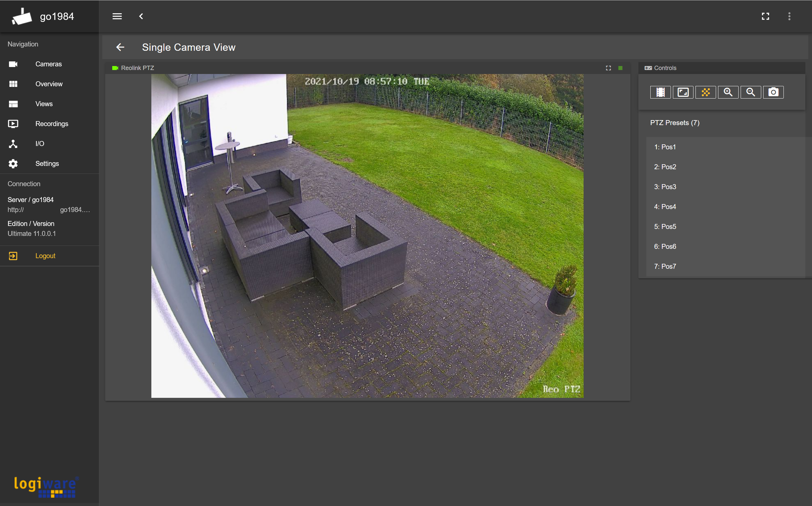Toggle the green recording status square
812x506 pixels.
click(620, 68)
